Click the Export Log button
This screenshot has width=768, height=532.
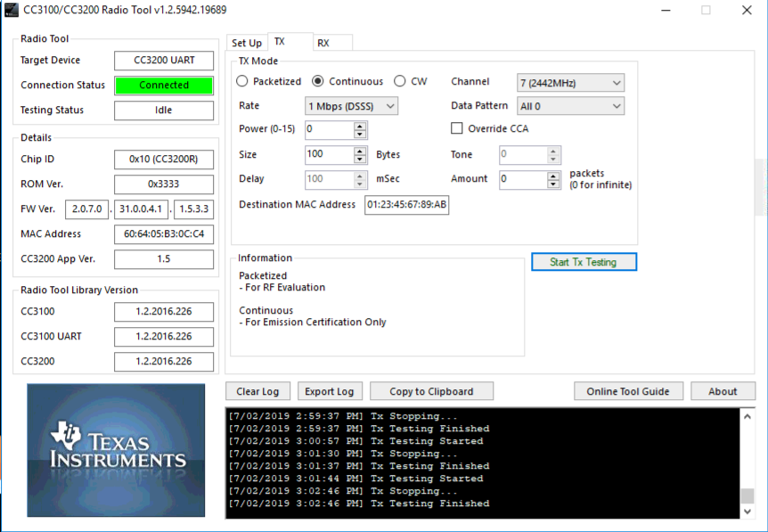330,391
